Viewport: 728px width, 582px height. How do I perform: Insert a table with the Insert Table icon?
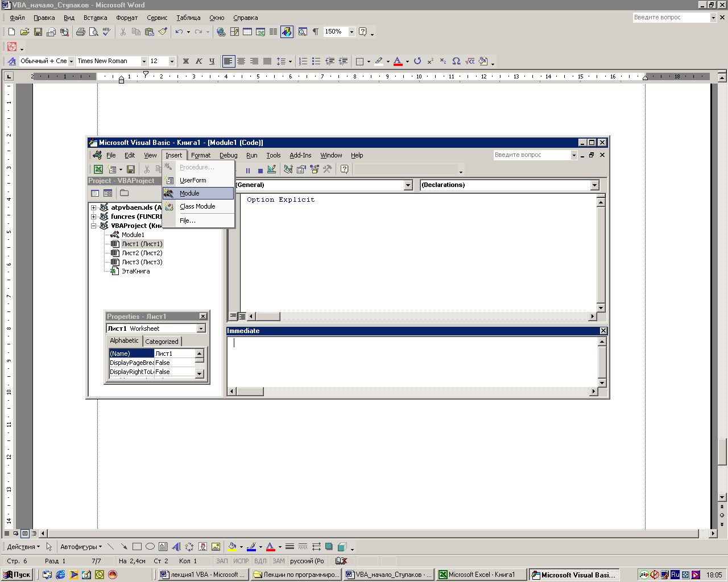[x=247, y=32]
